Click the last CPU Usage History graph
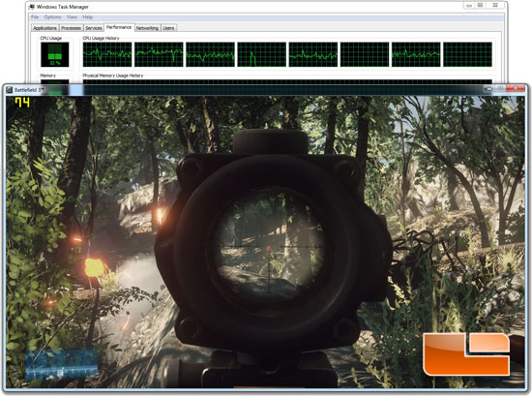Viewport: 532px width, 396px height. pos(467,54)
